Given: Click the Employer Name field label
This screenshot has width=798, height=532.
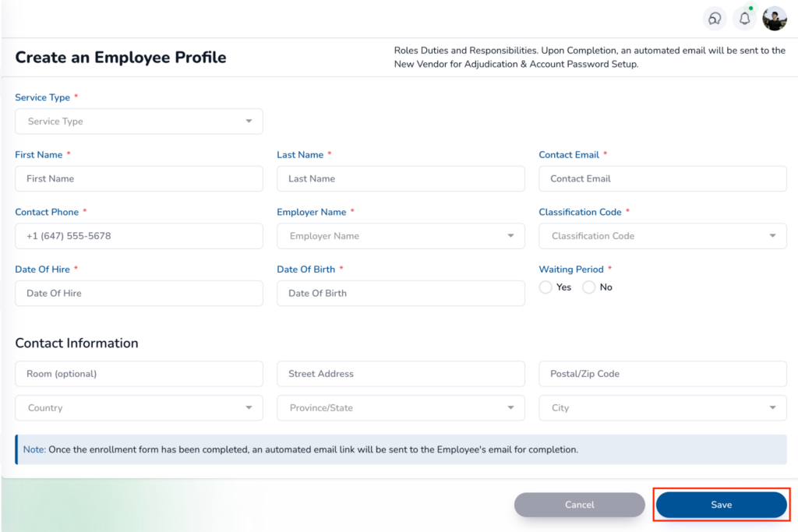Looking at the screenshot, I should 312,212.
